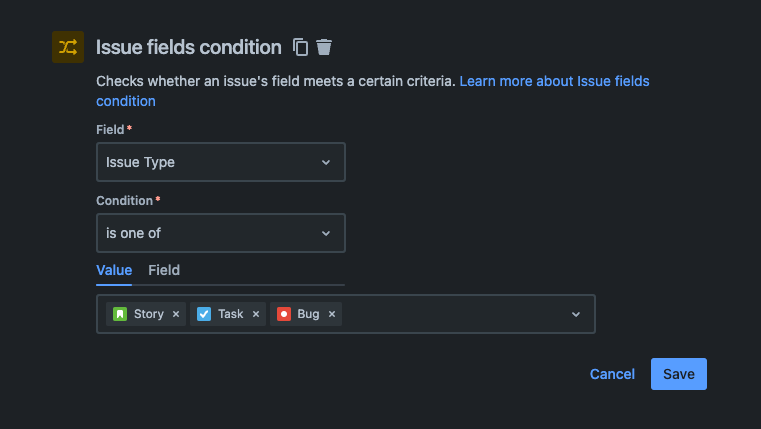This screenshot has height=429, width=761.
Task: Save the issue fields condition
Action: click(678, 374)
